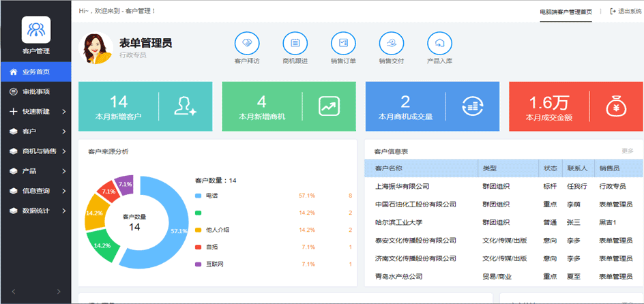Click the new customer icon on 本月新增客户 card
644x304 pixels.
[185, 106]
